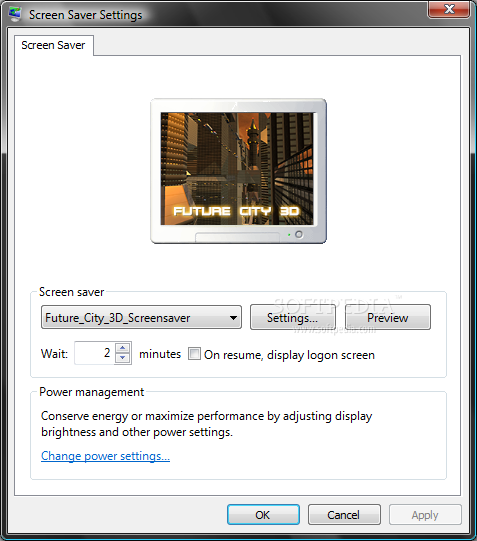Click the 'Wait:' label
477x541 pixels.
pyautogui.click(x=54, y=354)
